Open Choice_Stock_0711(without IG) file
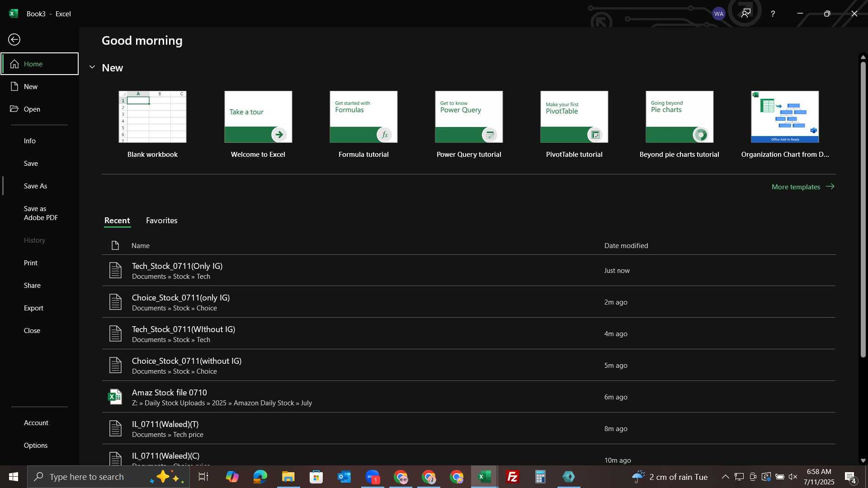The height and width of the screenshot is (488, 868). pos(468,365)
